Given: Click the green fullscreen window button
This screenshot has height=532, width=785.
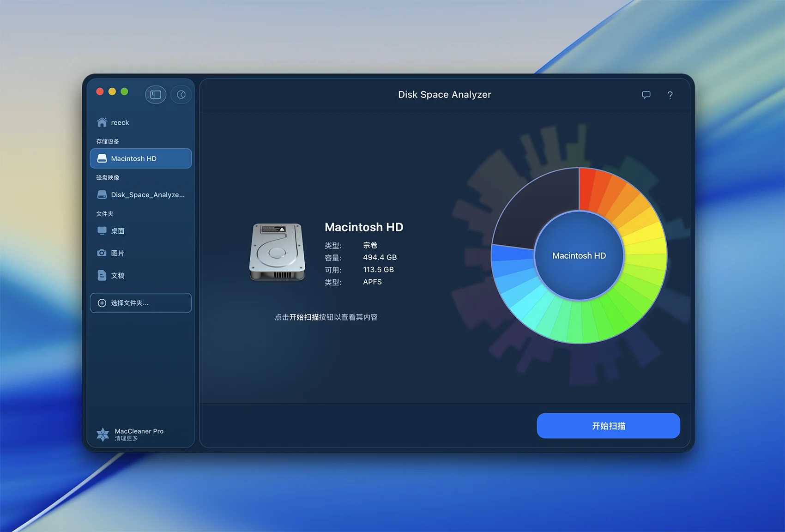Looking at the screenshot, I should (124, 91).
